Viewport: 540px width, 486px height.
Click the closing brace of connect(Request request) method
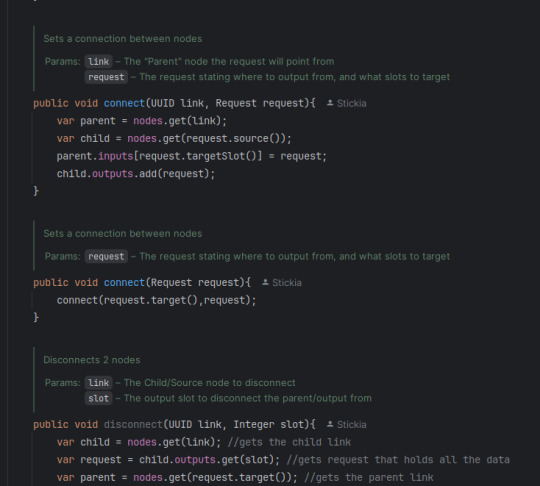[36, 318]
